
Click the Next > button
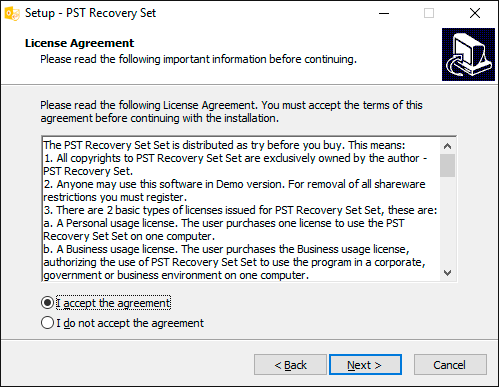click(365, 365)
